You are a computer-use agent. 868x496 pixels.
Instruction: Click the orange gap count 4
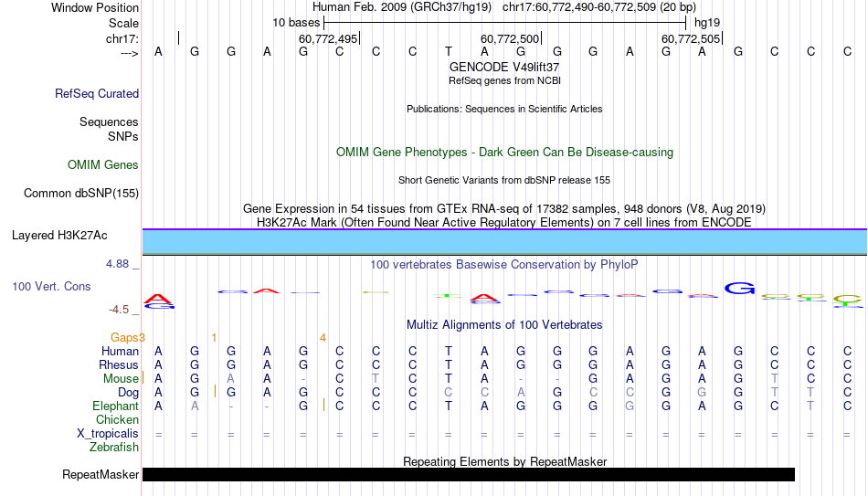(323, 338)
